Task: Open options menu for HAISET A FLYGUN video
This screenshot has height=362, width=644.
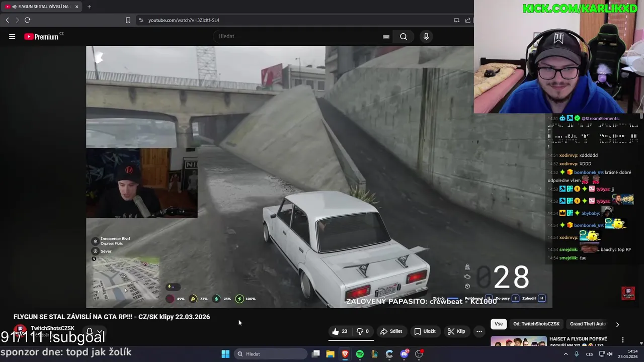Action: tap(623, 340)
